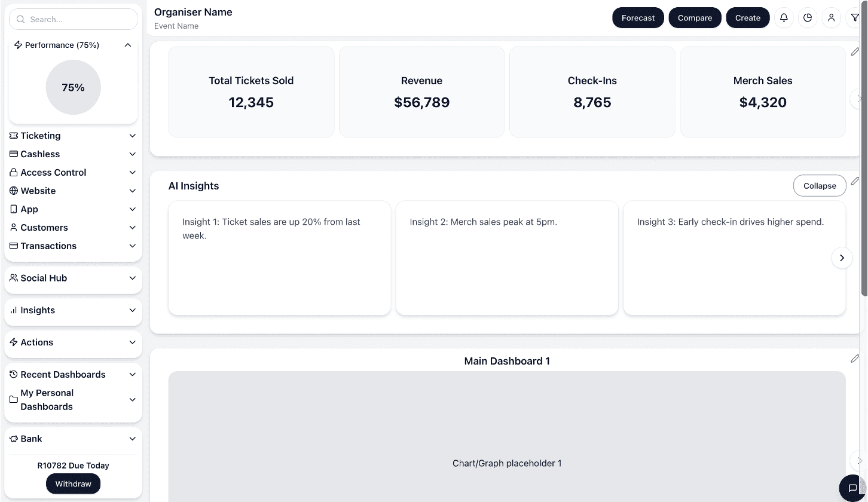Open the chat bubble in the bottom corner
The height and width of the screenshot is (502, 868).
coord(852,488)
